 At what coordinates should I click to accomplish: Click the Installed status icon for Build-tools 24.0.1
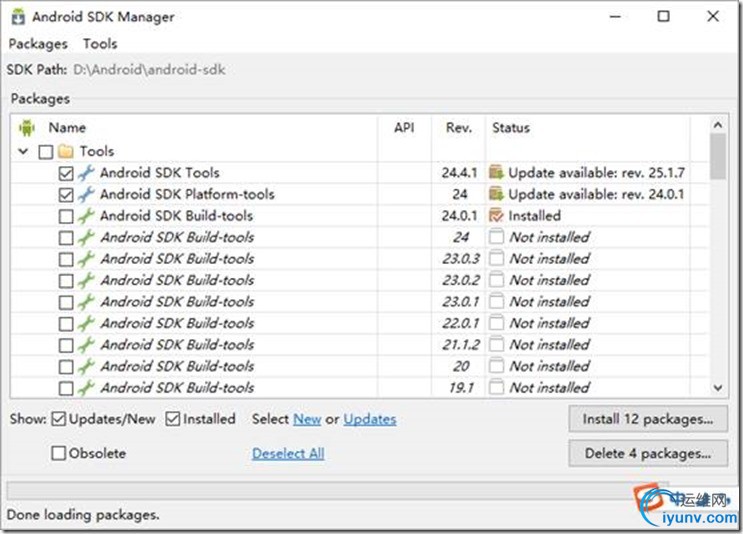click(x=496, y=216)
